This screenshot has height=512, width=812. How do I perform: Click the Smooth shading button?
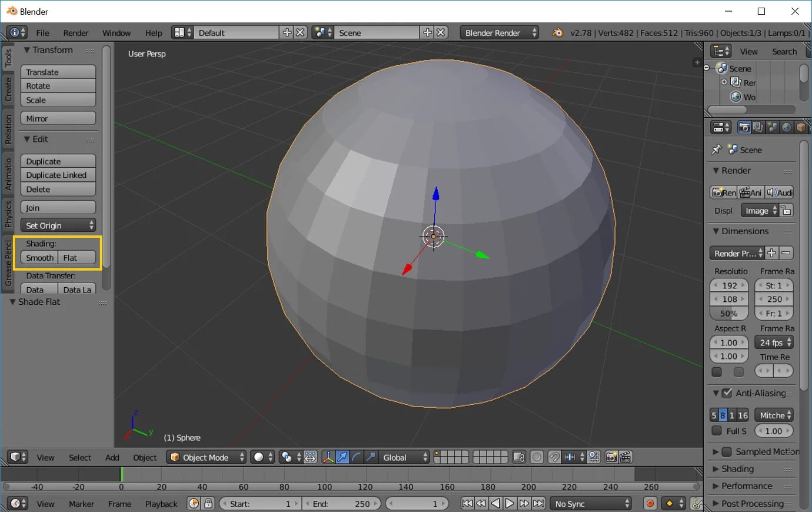pos(39,258)
